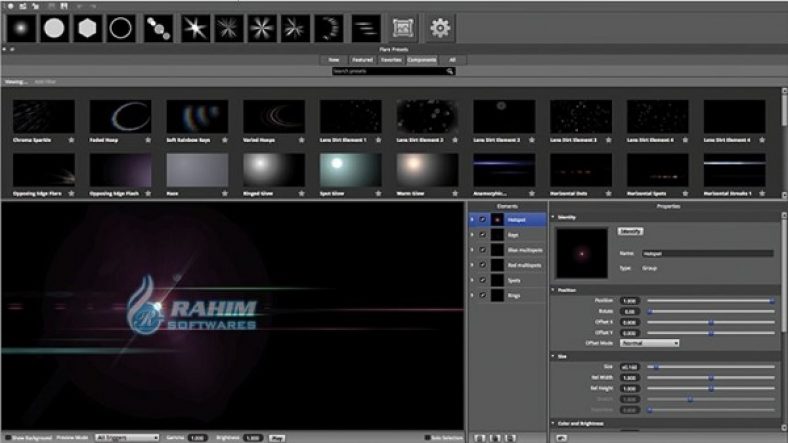The height and width of the screenshot is (443, 788).
Task: Open the Offset Mode dropdown
Action: (649, 343)
